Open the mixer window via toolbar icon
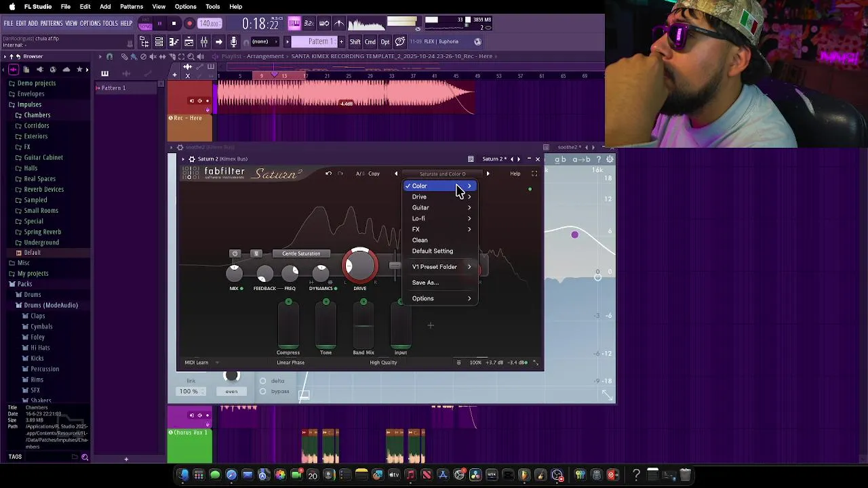 tap(203, 42)
